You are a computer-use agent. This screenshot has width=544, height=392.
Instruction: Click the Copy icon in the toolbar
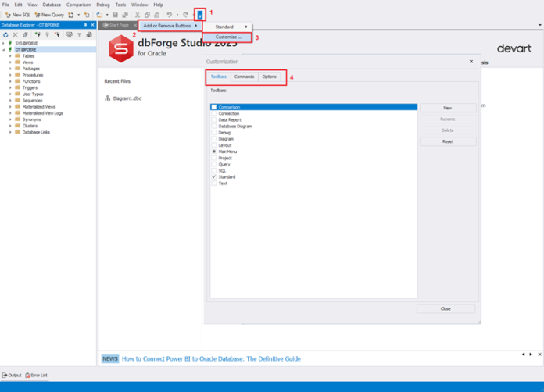click(x=147, y=15)
